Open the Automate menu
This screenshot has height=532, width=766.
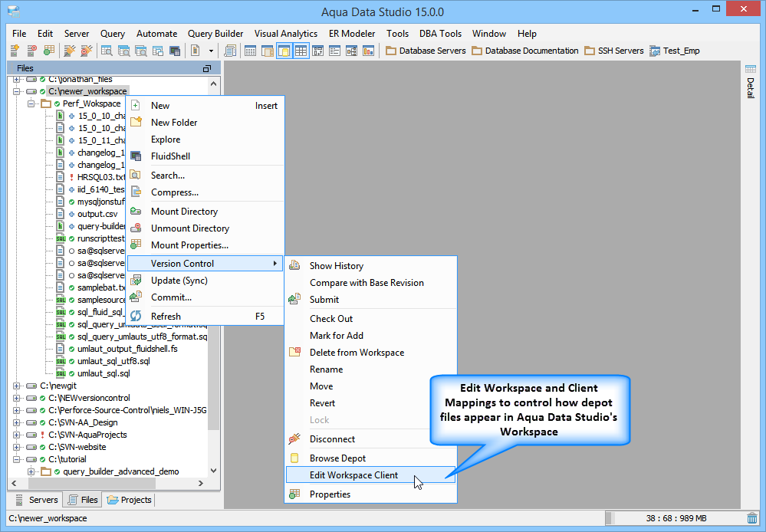[x=157, y=34]
